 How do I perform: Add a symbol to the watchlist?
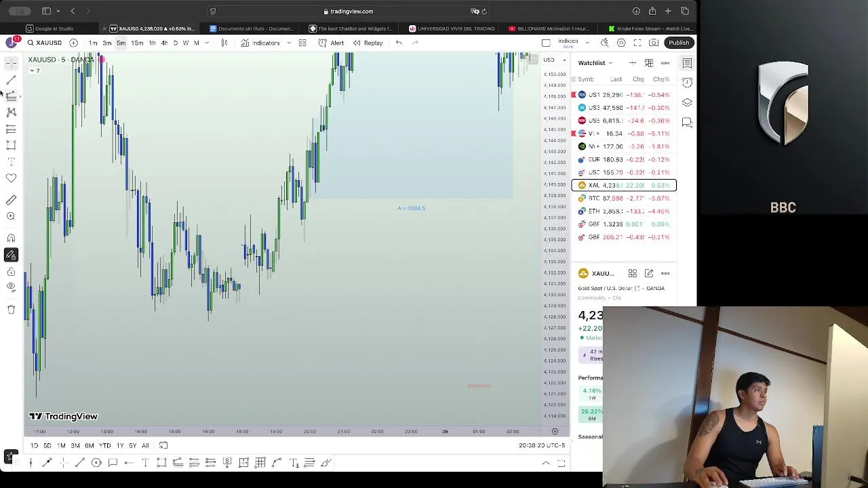point(633,63)
